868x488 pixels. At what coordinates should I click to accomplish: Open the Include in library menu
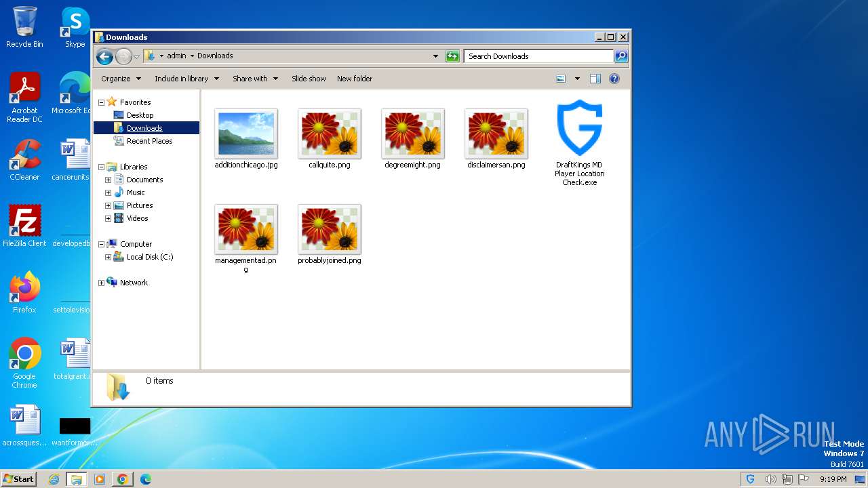(x=187, y=79)
